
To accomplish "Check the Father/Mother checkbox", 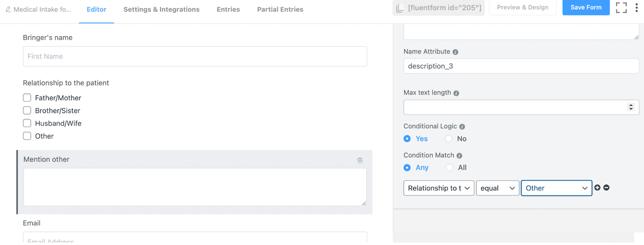I will [27, 98].
